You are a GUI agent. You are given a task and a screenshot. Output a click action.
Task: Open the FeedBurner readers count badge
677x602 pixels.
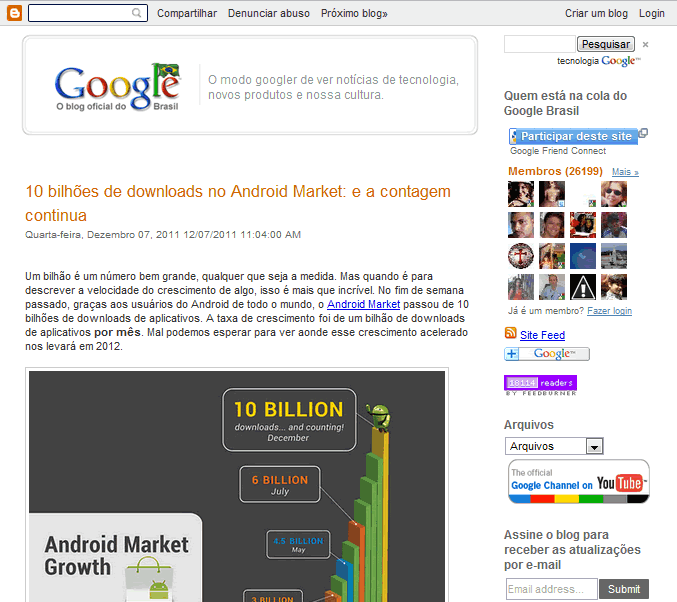(540, 384)
